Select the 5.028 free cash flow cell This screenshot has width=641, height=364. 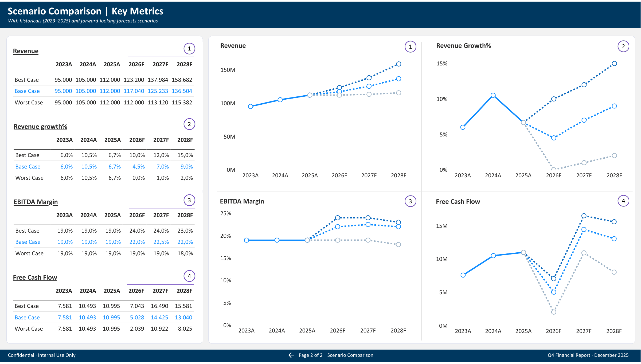pyautogui.click(x=137, y=318)
